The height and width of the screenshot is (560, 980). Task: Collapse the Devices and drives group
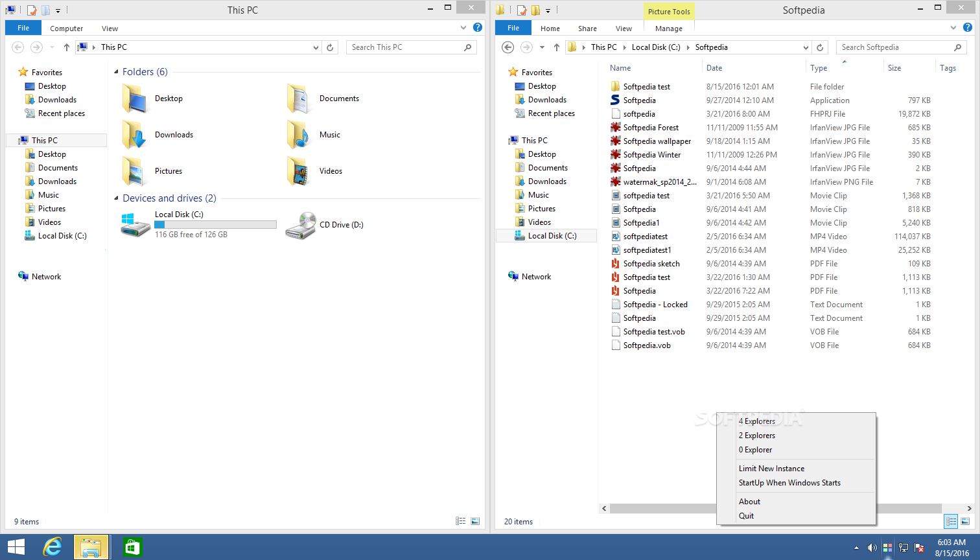117,198
